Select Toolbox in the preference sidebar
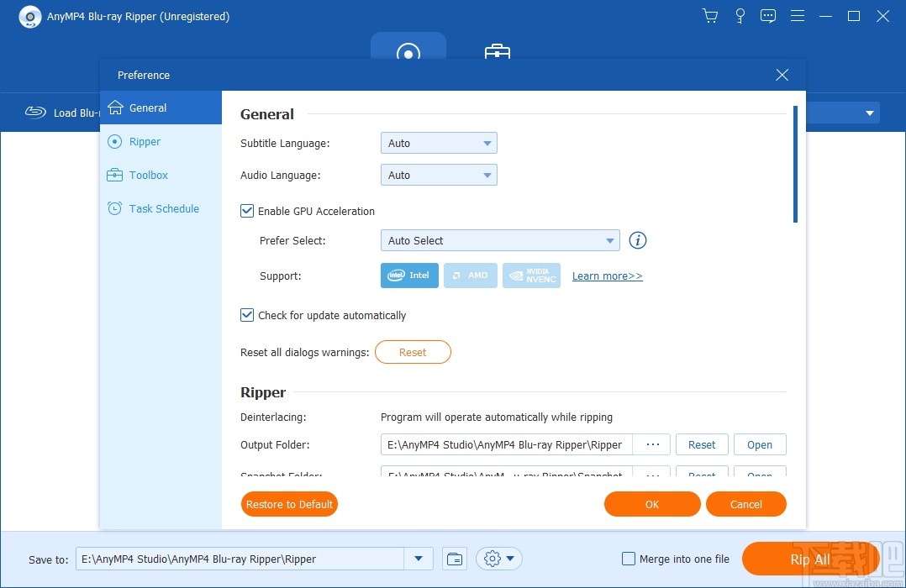 click(x=161, y=175)
